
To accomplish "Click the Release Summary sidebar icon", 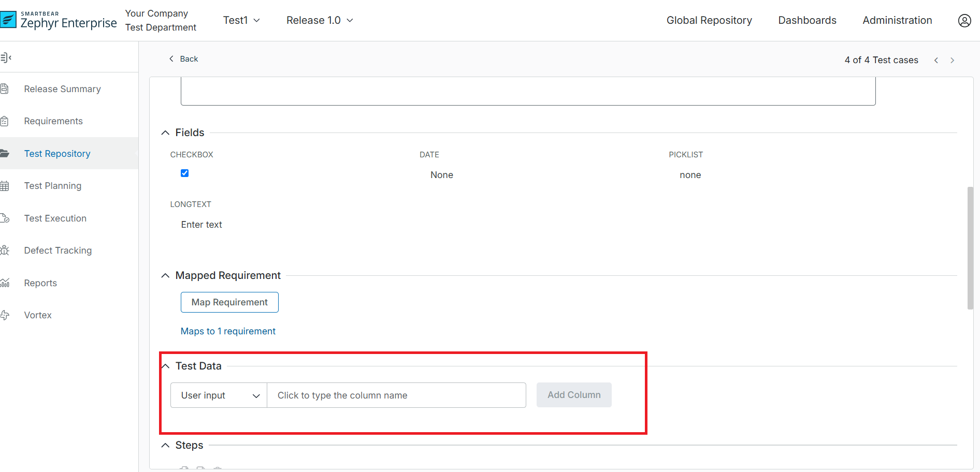I will 5,89.
